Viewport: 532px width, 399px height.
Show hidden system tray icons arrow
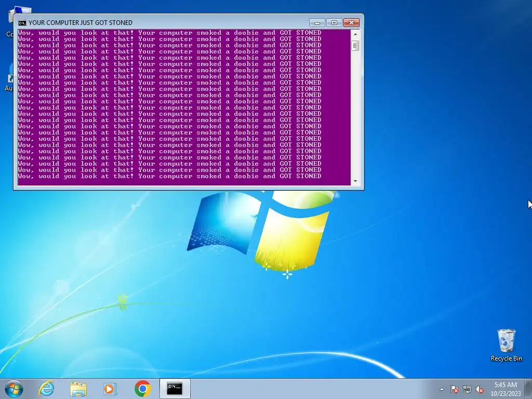click(442, 389)
